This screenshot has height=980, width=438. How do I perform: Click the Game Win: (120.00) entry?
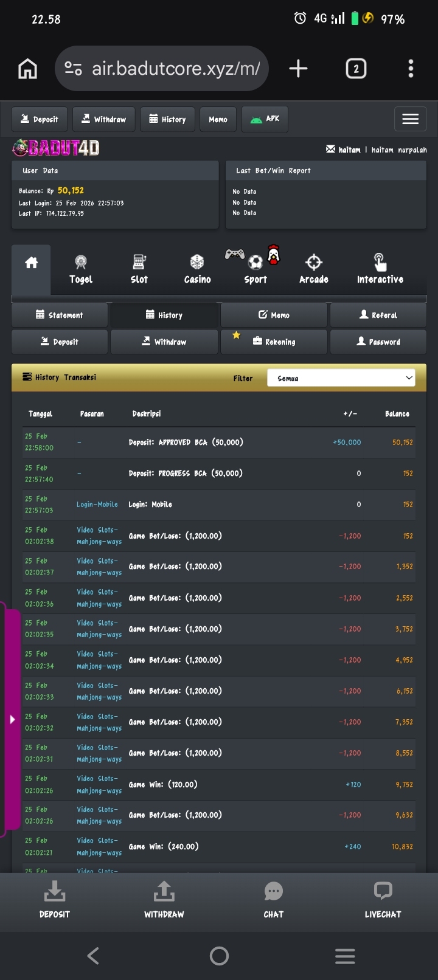pyautogui.click(x=163, y=784)
